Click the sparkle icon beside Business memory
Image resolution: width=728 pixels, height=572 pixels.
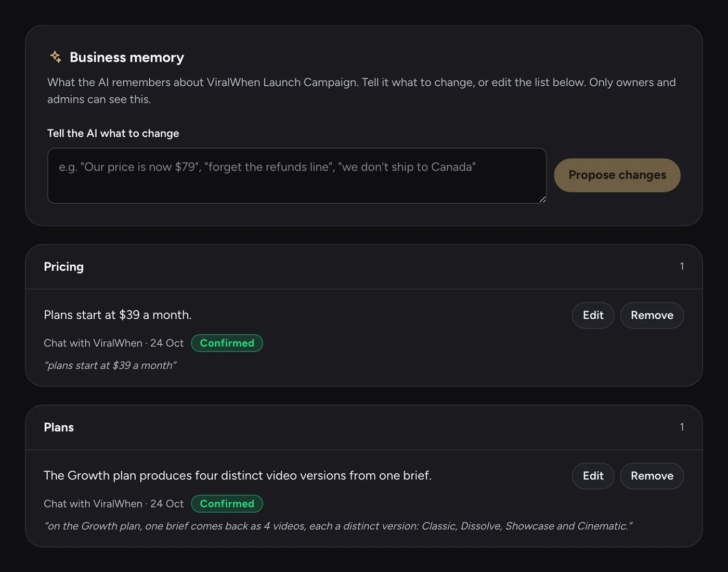coord(56,57)
